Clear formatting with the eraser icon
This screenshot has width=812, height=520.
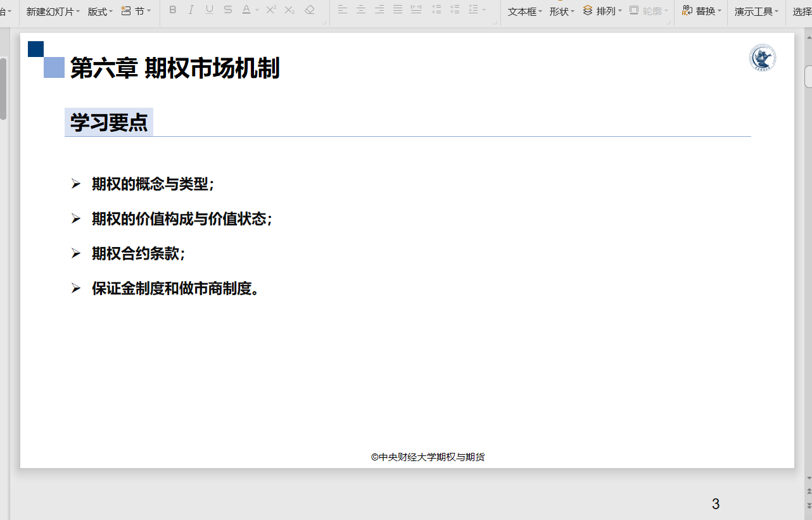[x=310, y=10]
